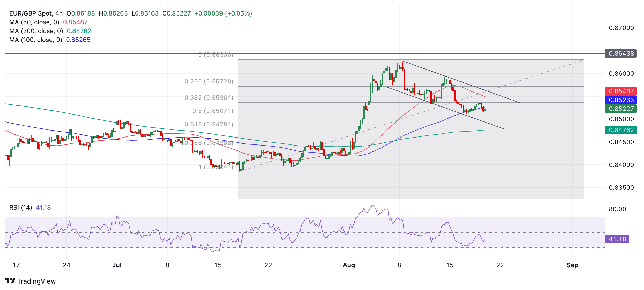This screenshot has width=644, height=290.
Task: Click the 0.618 (0.84781) Fibonacci level label
Action: pyautogui.click(x=209, y=124)
